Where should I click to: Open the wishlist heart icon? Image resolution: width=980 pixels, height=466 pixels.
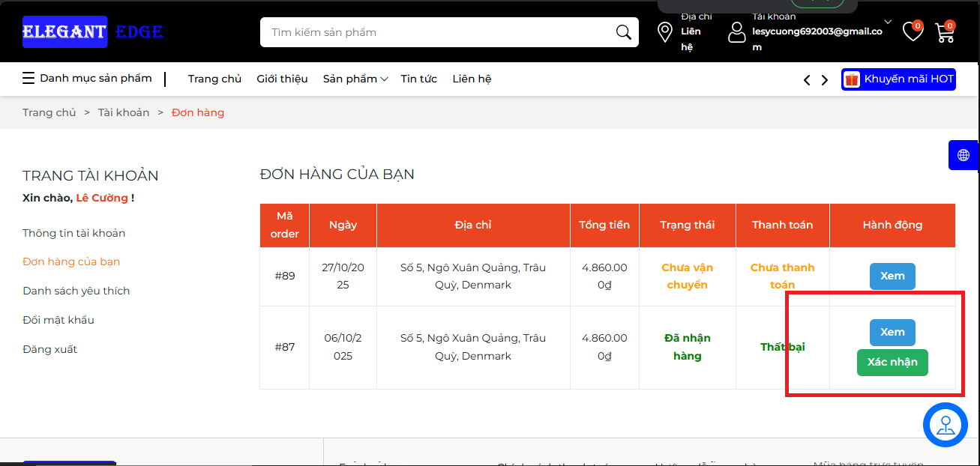(912, 31)
